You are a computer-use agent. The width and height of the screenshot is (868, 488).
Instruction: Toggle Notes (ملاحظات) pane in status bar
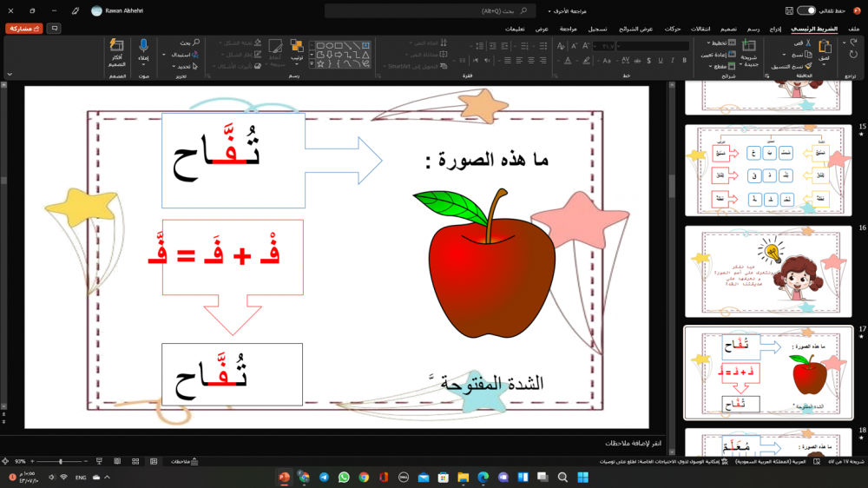click(x=184, y=461)
